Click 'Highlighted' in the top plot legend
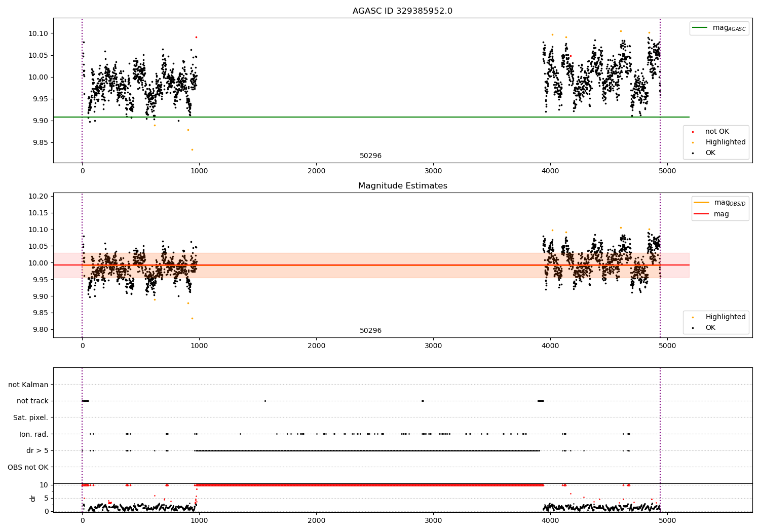 pos(726,142)
